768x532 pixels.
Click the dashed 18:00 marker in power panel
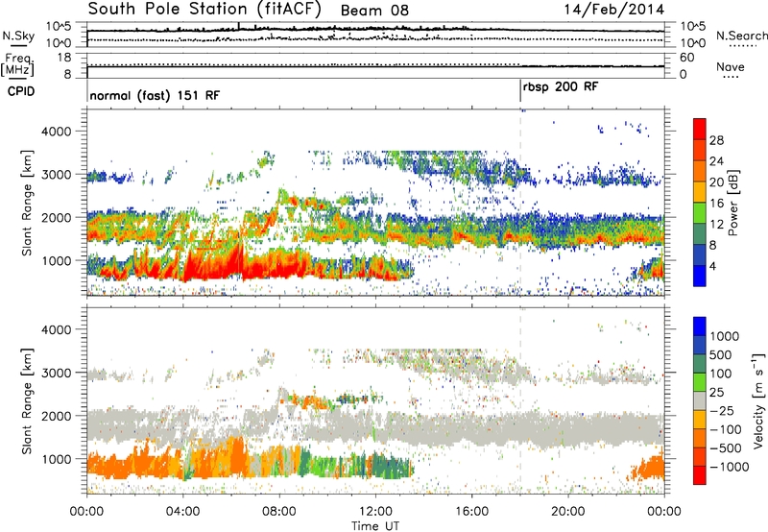(520, 203)
